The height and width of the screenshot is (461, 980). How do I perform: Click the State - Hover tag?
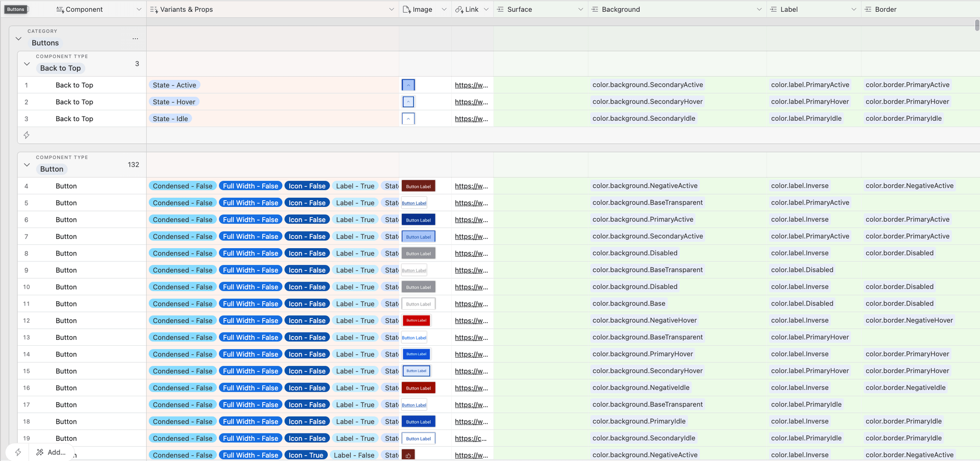pyautogui.click(x=174, y=102)
